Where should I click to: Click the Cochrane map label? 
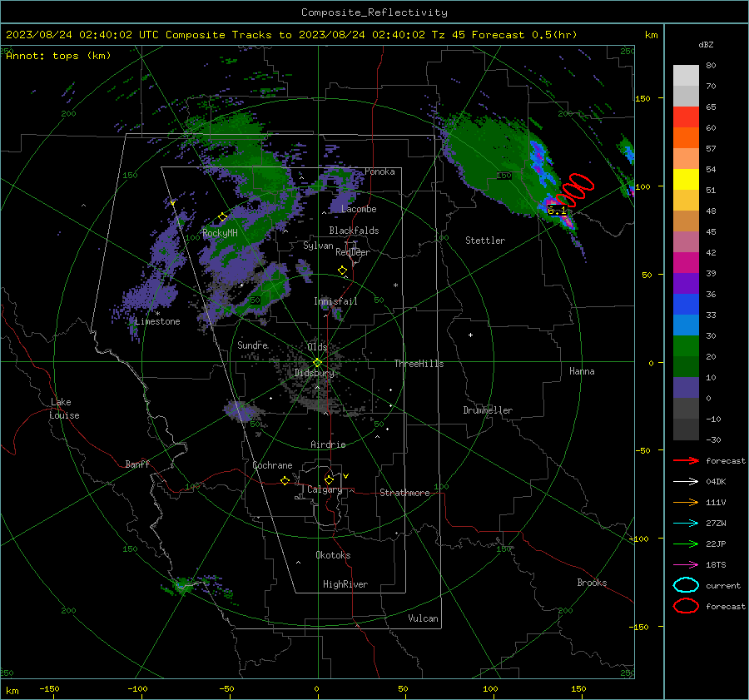coord(272,465)
